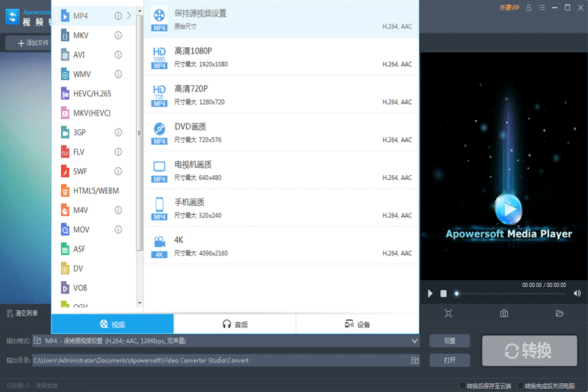Switch to the 音频 tab
588x392 pixels.
(x=234, y=324)
